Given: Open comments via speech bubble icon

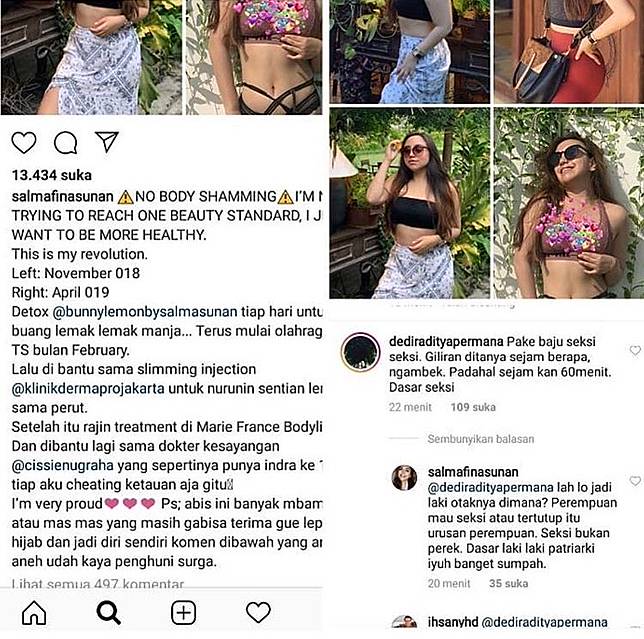Looking at the screenshot, I should [66, 143].
